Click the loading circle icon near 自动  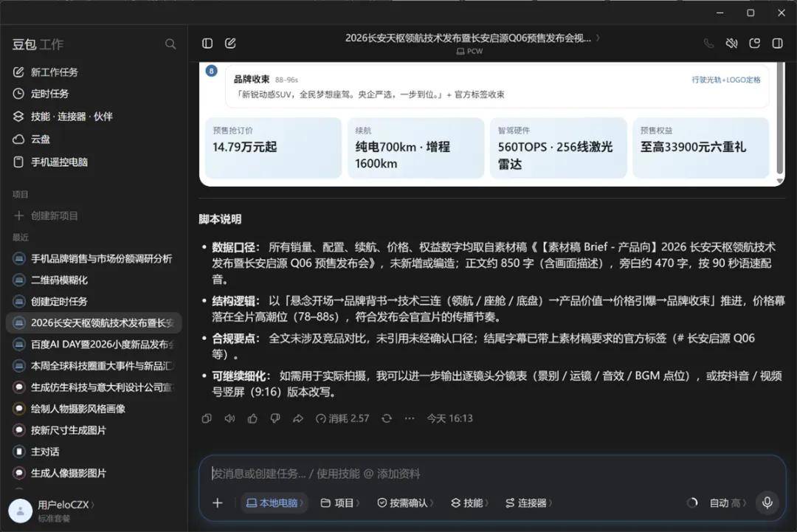click(x=691, y=502)
